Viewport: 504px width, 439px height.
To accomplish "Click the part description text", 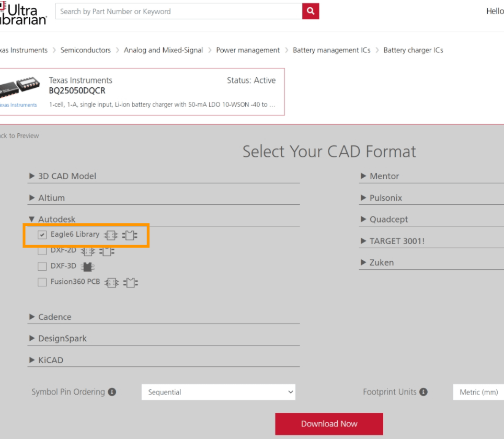I will [x=162, y=105].
